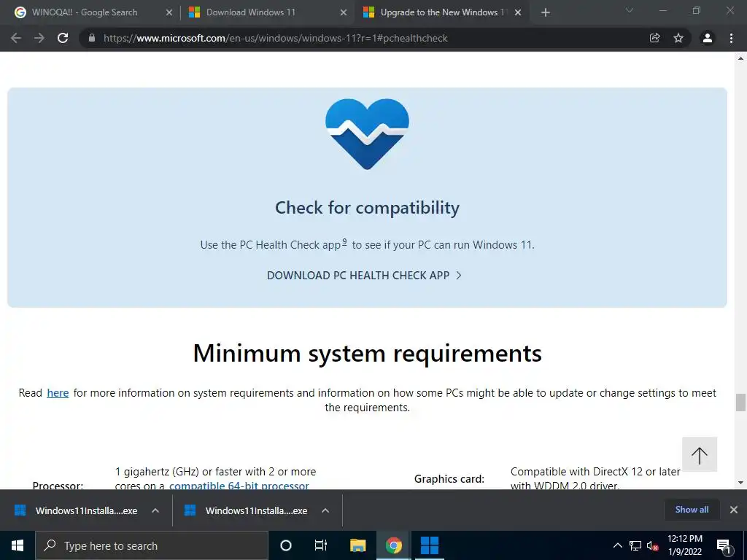Click the muted volume tray icon

coord(653,545)
